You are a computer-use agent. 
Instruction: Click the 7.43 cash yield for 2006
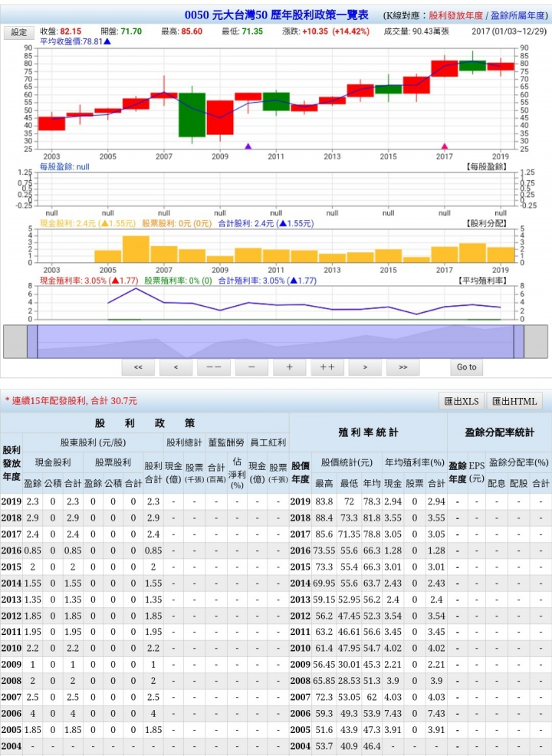[393, 714]
